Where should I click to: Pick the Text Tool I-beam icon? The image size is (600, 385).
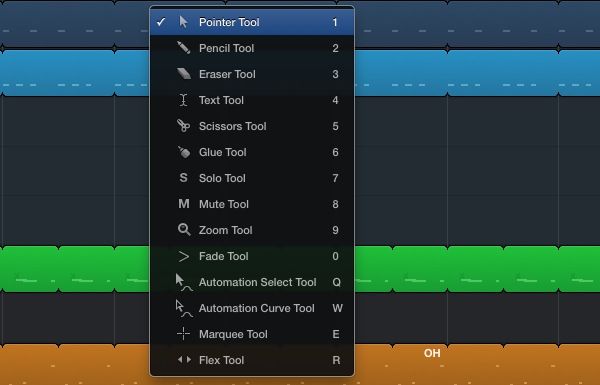point(184,100)
